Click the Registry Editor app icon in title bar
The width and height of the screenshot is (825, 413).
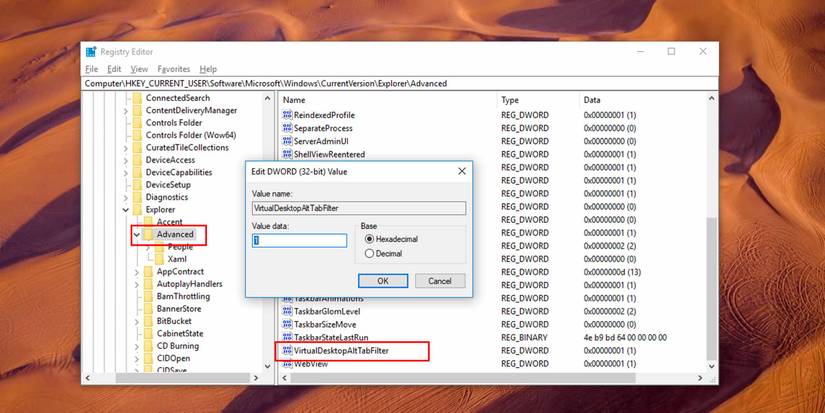(91, 52)
